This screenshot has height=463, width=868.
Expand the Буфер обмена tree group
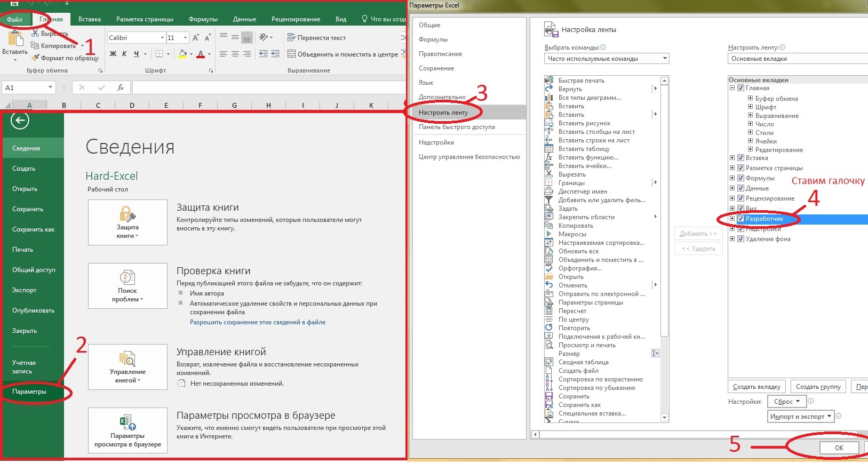[750, 99]
